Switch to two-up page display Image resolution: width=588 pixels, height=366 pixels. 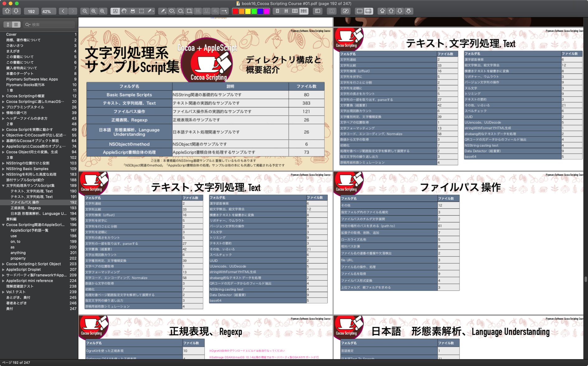click(x=295, y=11)
